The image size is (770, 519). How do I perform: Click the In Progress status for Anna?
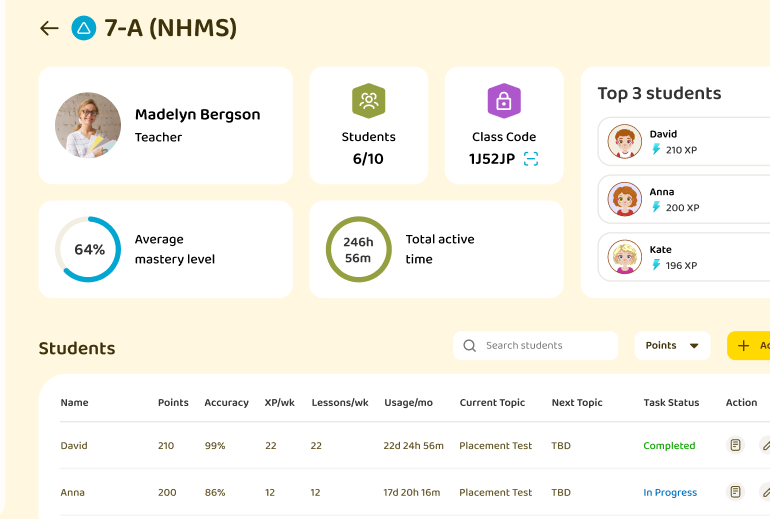tap(670, 492)
